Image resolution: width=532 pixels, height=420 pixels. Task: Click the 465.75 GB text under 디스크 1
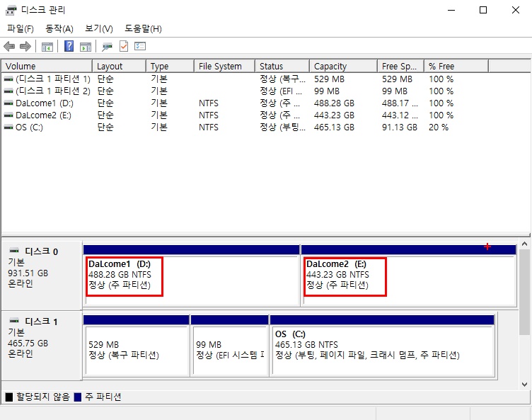28,344
